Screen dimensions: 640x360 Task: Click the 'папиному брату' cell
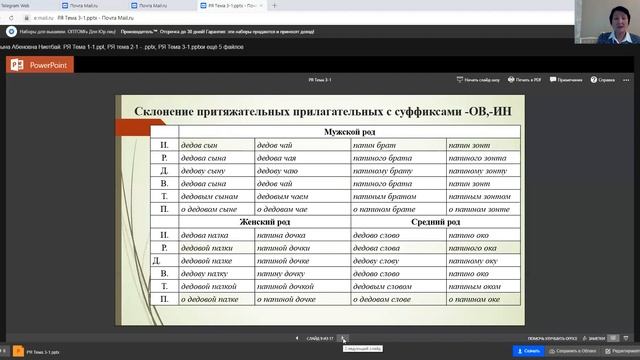(398, 171)
